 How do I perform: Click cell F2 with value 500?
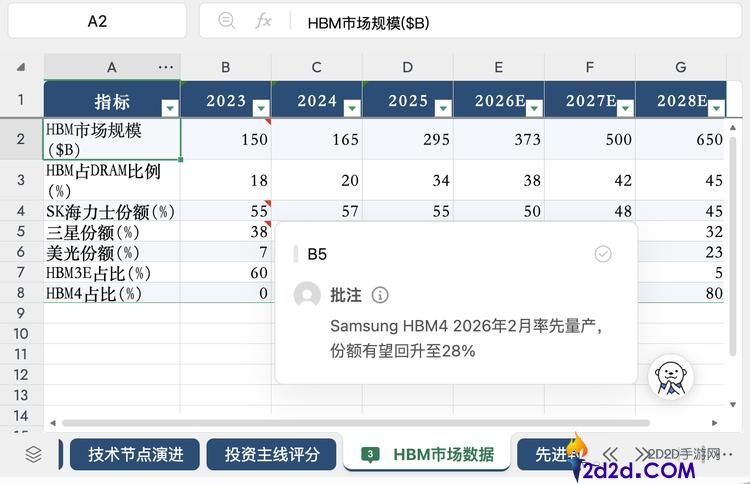click(590, 139)
